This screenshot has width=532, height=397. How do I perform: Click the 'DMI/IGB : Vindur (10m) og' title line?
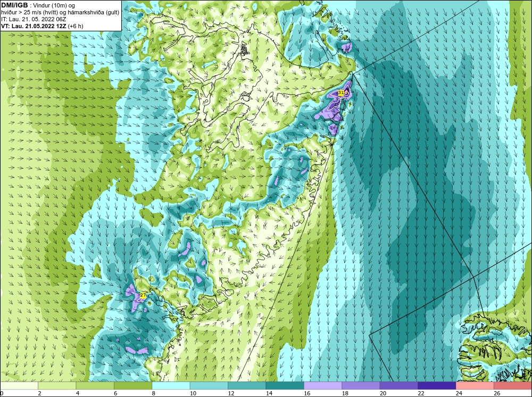coord(38,5)
